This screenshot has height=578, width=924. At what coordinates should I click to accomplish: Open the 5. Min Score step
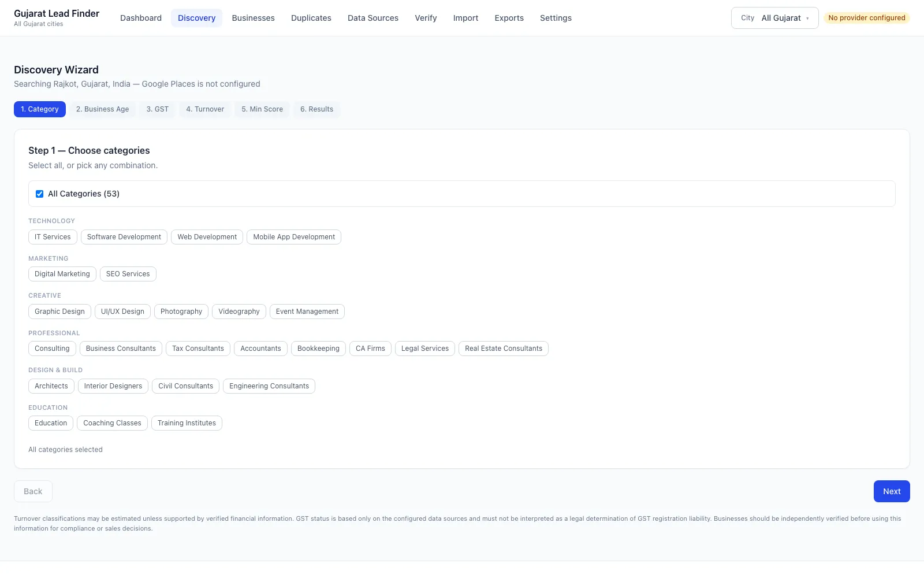(262, 109)
